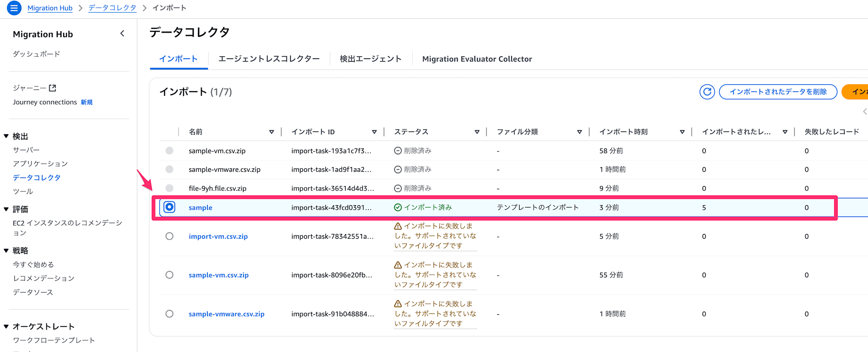Select the import-vm.csv.zip radio button

click(x=169, y=236)
